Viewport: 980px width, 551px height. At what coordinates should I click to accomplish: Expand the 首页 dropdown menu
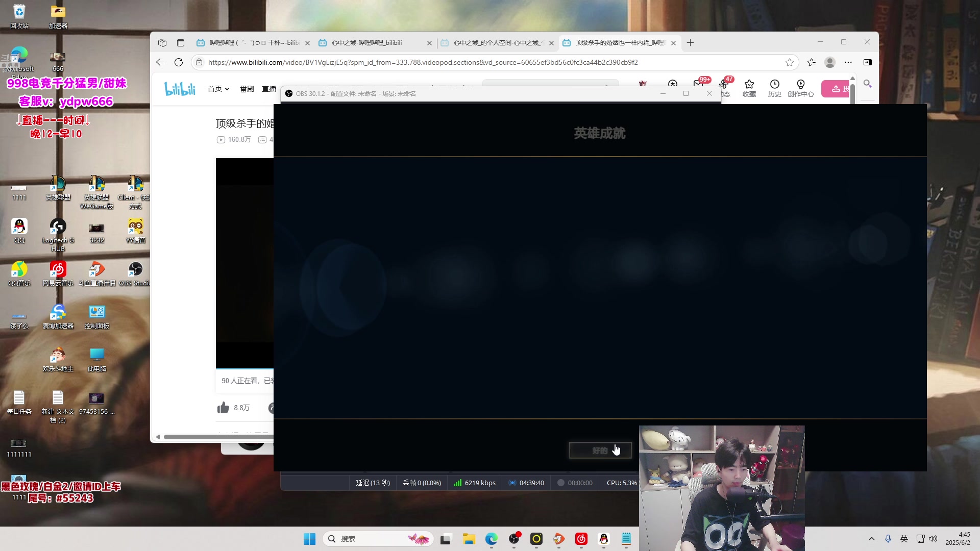pos(218,89)
